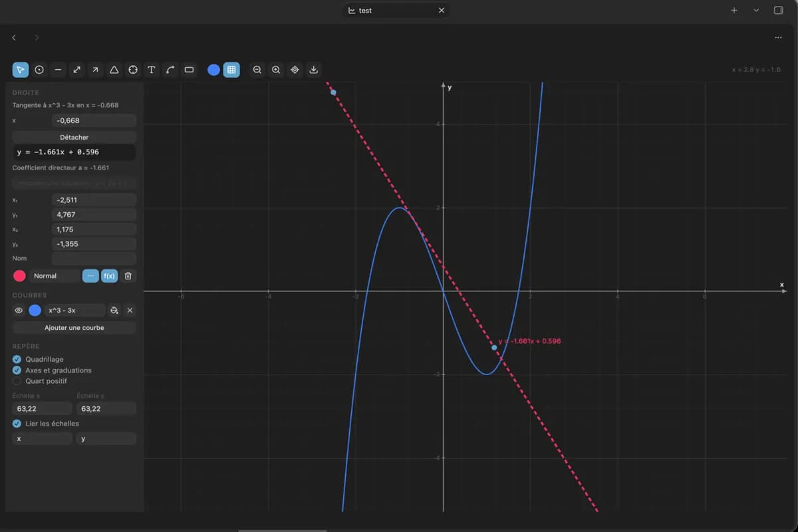This screenshot has height=532, width=798.
Task: Download the graph as image
Action: coord(314,69)
